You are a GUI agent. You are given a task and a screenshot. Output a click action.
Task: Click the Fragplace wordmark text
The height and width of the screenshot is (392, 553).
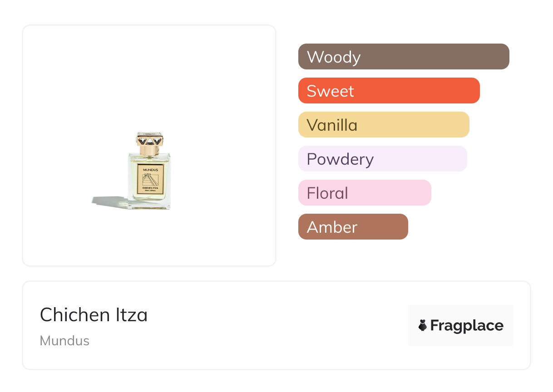point(467,325)
